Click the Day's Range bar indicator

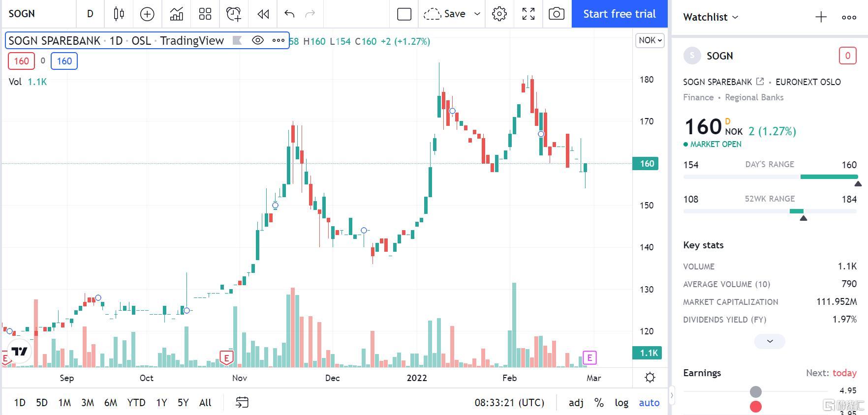point(770,177)
